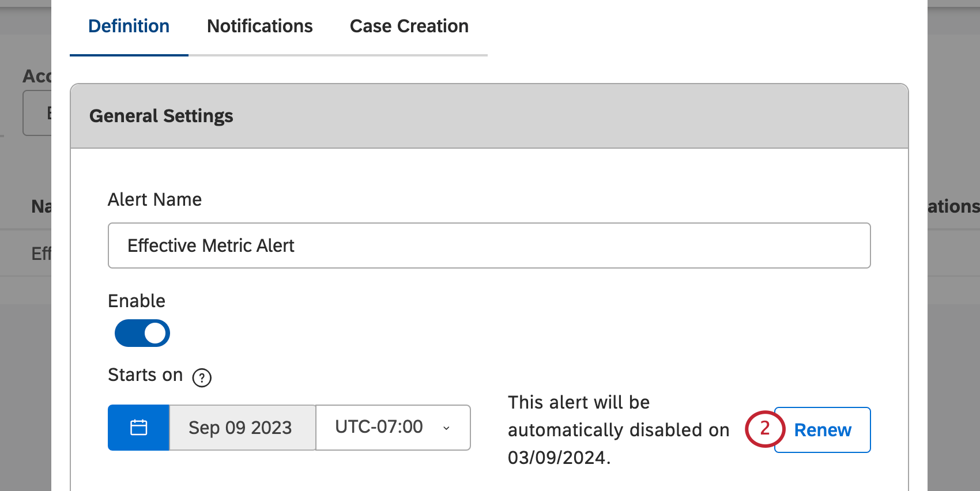Select the Sep 09 2023 date field
This screenshot has width=980, height=491.
point(240,427)
